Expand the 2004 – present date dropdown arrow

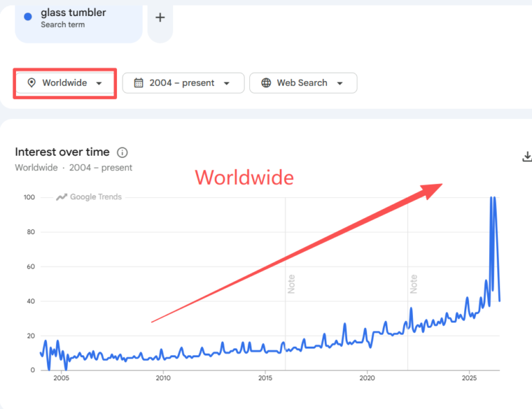[227, 83]
